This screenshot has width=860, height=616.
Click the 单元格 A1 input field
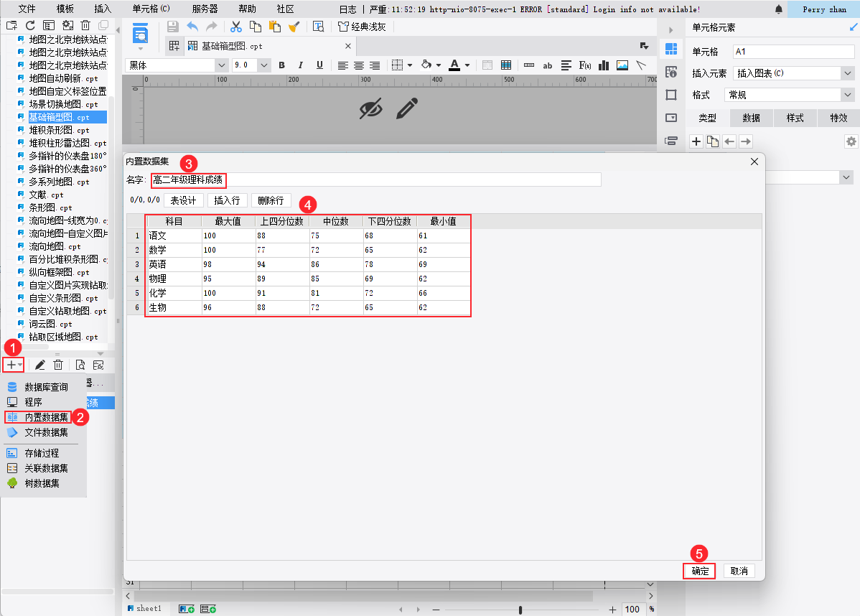click(x=794, y=52)
